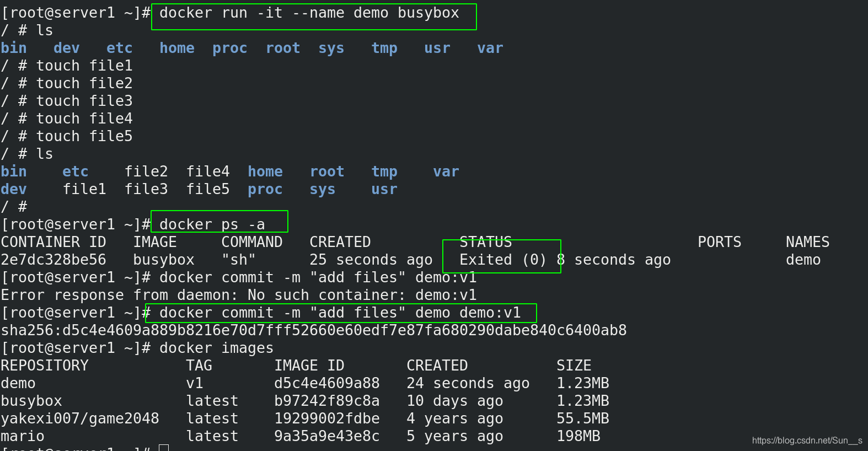
Task: Click the 'CONTAINER ID' column header
Action: point(53,242)
